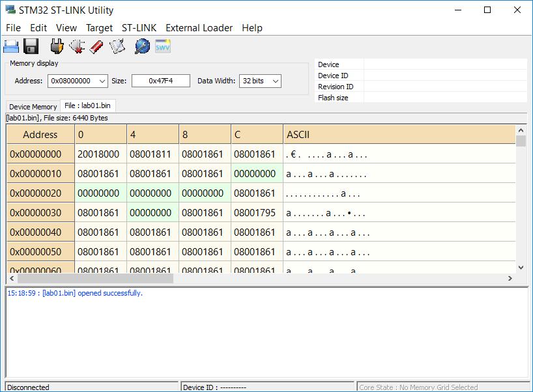Open the File menu

(x=13, y=28)
